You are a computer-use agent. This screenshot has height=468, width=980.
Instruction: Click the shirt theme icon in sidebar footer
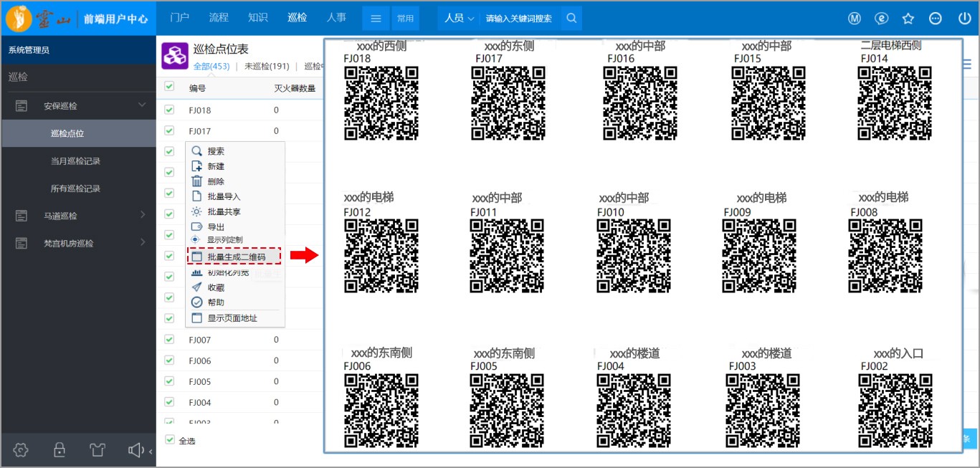[x=97, y=449]
